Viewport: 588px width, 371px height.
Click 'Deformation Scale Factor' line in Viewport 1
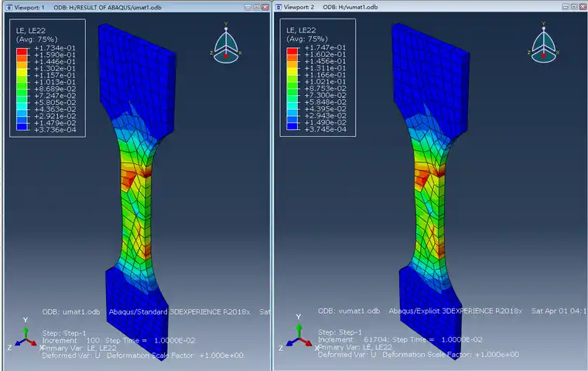(142, 356)
